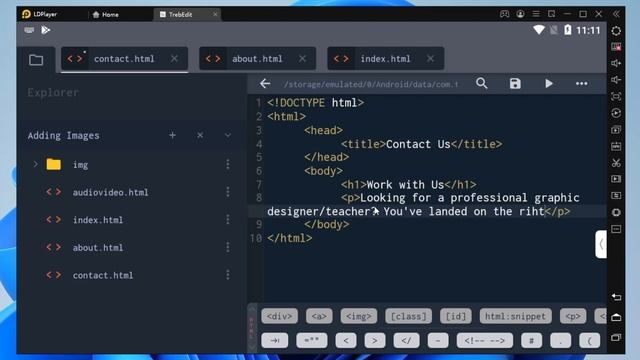The width and height of the screenshot is (640, 360).
Task: Tap the dash symbol key
Action: (x=438, y=340)
